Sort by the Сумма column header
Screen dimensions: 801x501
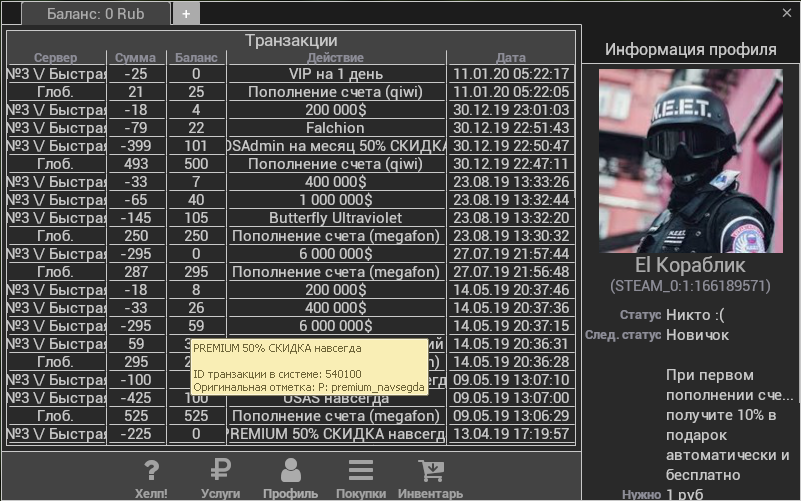tap(135, 58)
